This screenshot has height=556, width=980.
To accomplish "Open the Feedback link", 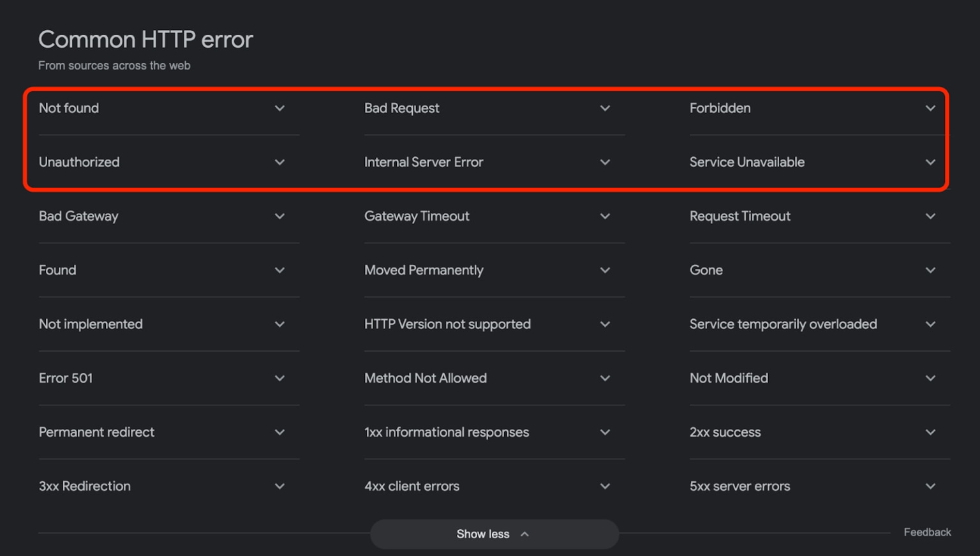I will 927,532.
